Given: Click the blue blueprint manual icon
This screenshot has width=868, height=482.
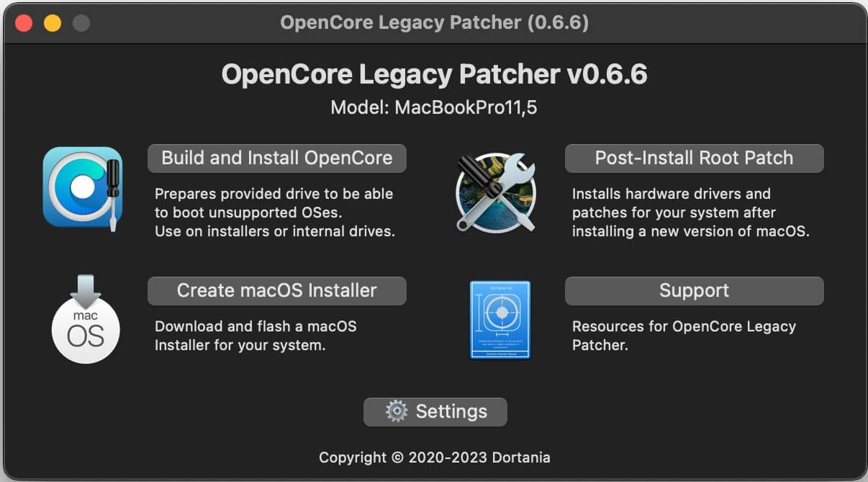Looking at the screenshot, I should (499, 320).
